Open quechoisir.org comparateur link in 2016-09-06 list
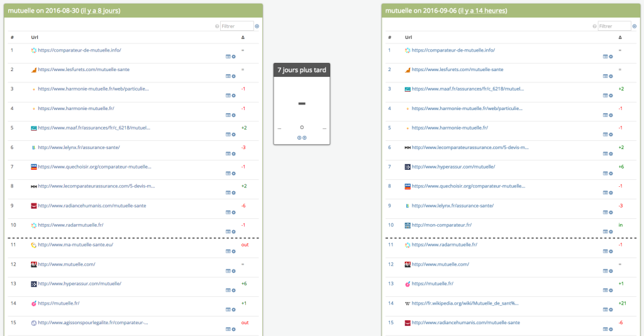The width and height of the screenshot is (644, 336). click(x=468, y=186)
